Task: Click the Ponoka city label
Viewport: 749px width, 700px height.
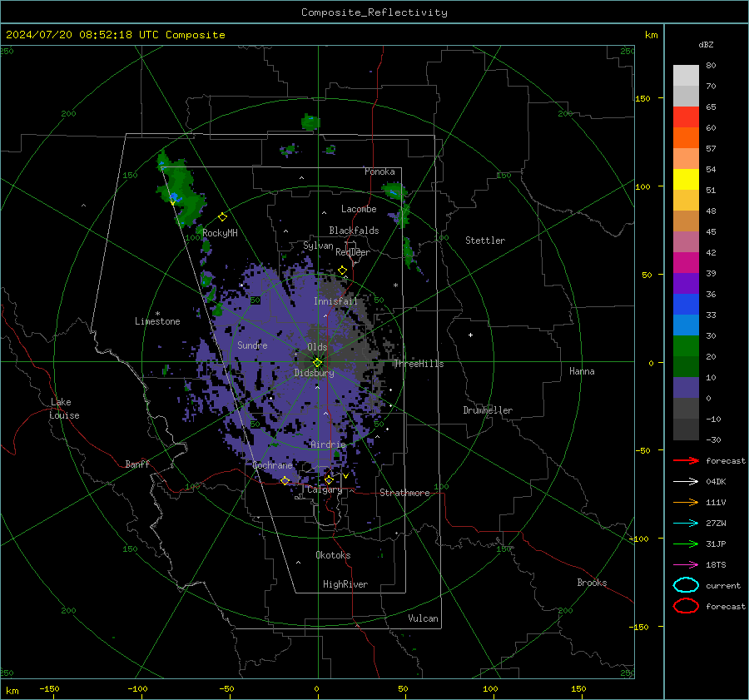Action: click(379, 171)
